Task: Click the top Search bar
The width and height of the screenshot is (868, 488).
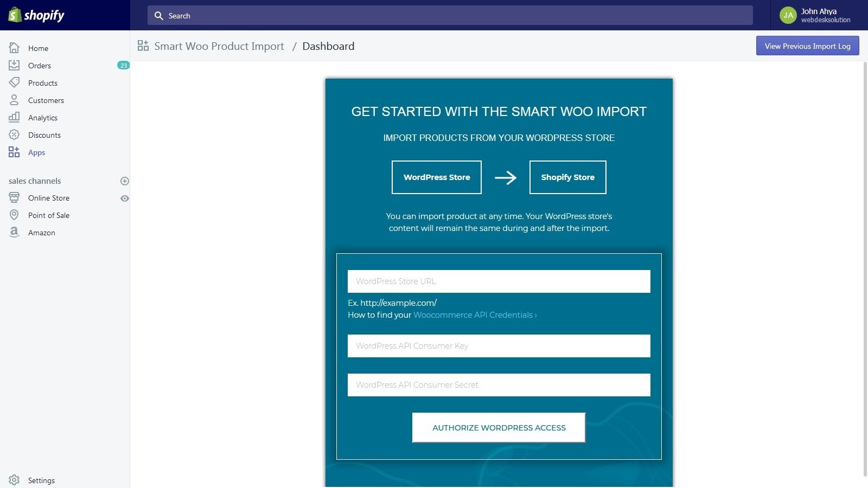Action: 450,15
